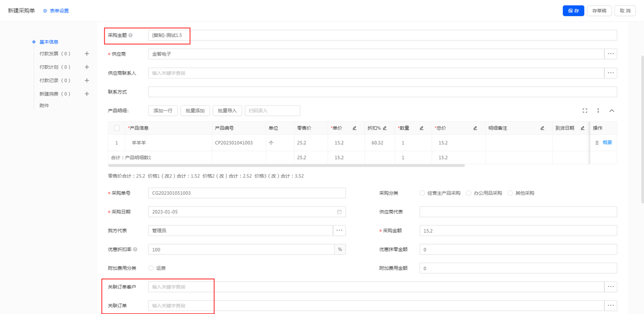Image resolution: width=644 pixels, height=314 pixels.
Task: Click the edit pencil icon next to 单价
Action: click(x=354, y=128)
